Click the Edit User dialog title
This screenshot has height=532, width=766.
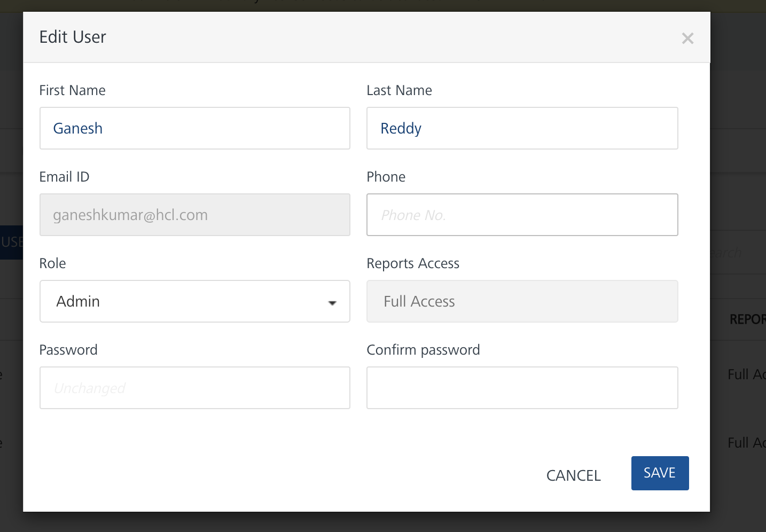(x=73, y=37)
